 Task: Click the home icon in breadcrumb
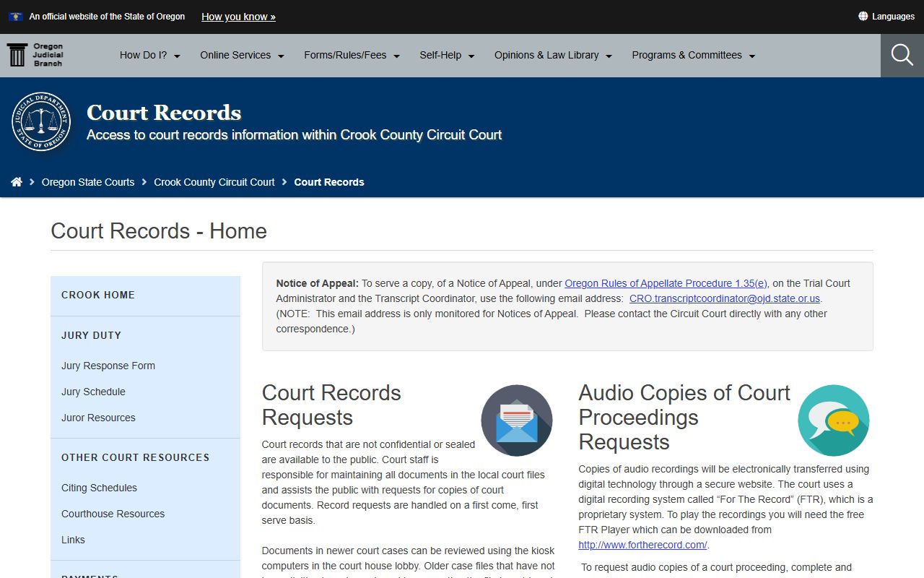pos(17,182)
